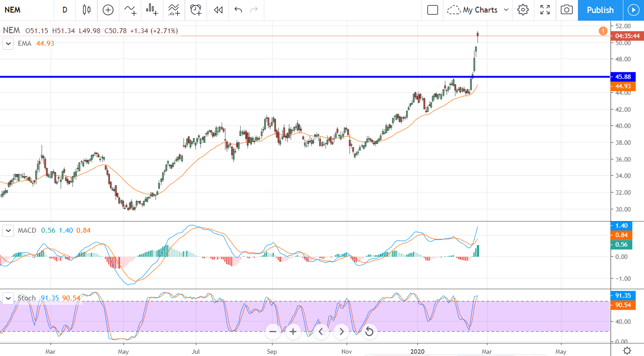Collapse the EMA indicator legend
644x356 pixels.
pyautogui.click(x=8, y=43)
